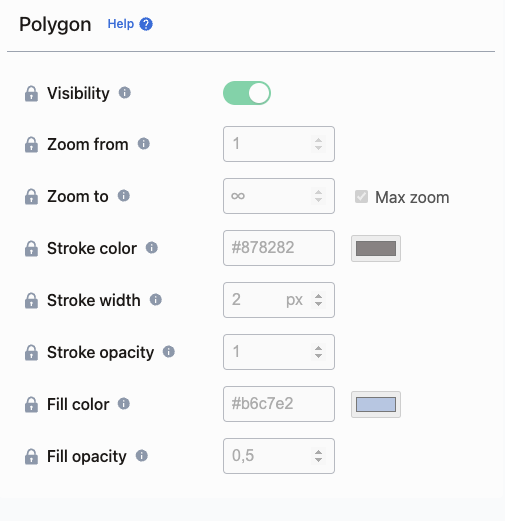505x521 pixels.
Task: Show info tooltip for Stroke opacity
Action: pos(169,352)
